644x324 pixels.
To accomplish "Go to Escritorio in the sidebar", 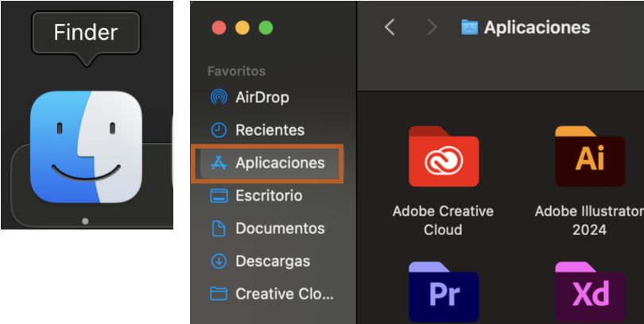I will 269,195.
